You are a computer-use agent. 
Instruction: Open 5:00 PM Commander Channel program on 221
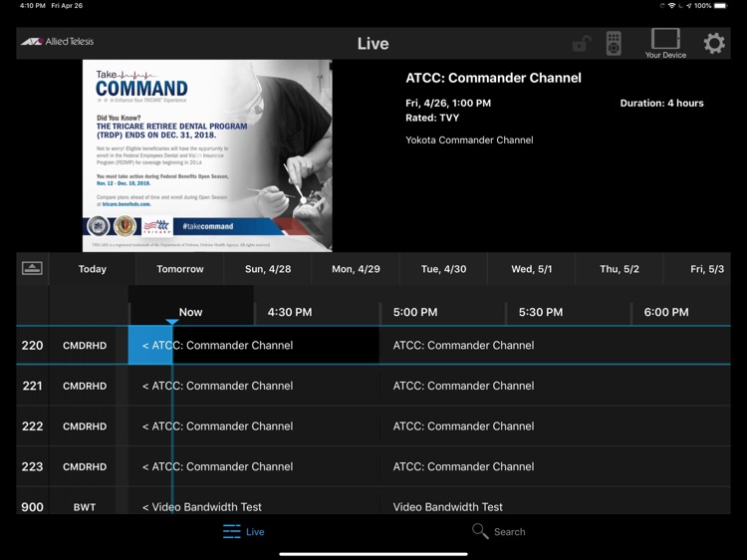[x=555, y=386]
